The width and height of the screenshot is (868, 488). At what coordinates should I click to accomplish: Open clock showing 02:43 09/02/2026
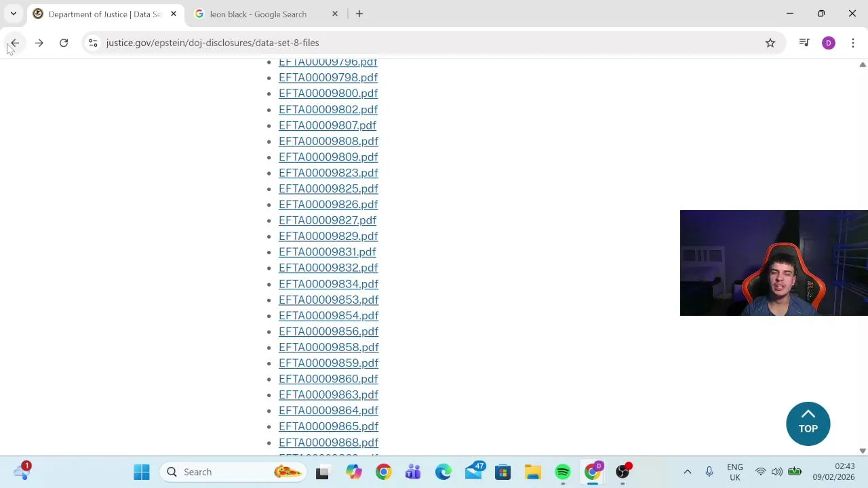point(835,472)
